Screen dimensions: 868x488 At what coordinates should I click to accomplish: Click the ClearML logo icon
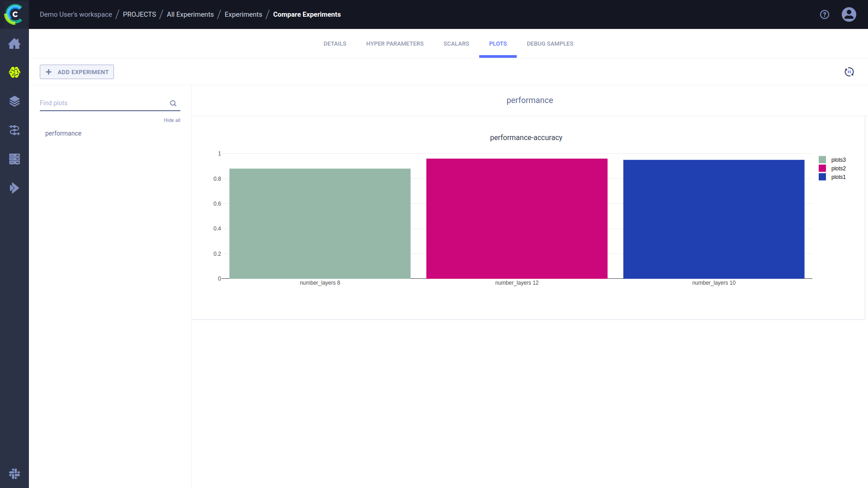tap(14, 14)
